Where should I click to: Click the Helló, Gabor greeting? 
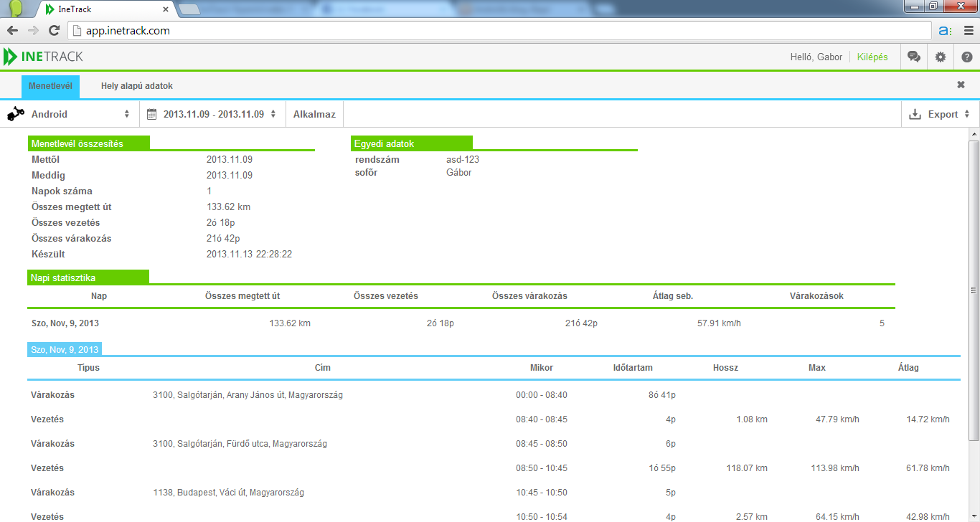point(816,57)
